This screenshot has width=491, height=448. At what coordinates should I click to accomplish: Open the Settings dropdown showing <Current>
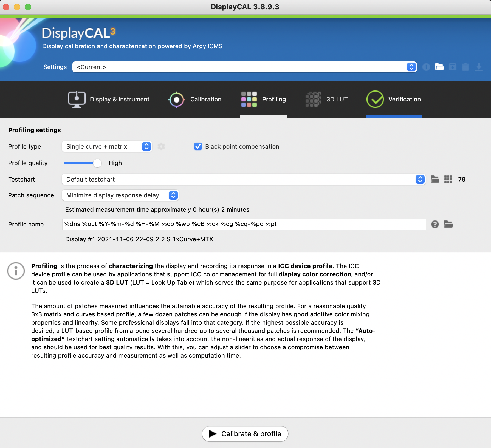pyautogui.click(x=245, y=67)
